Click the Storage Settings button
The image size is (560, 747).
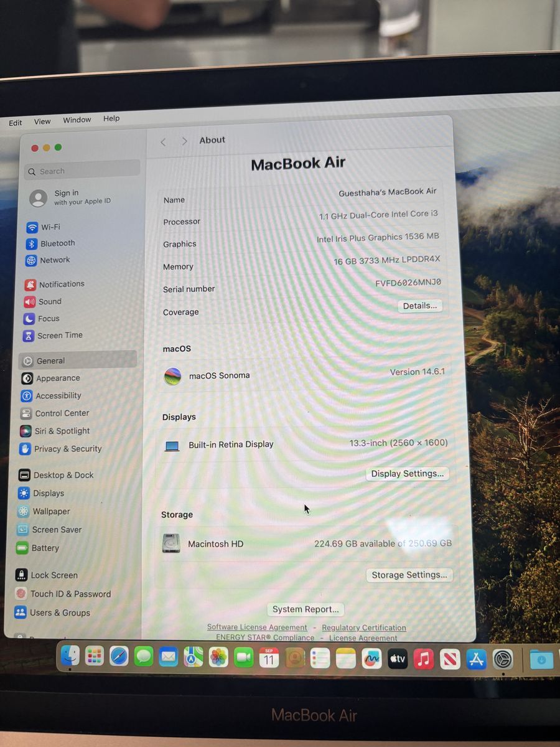pyautogui.click(x=409, y=575)
